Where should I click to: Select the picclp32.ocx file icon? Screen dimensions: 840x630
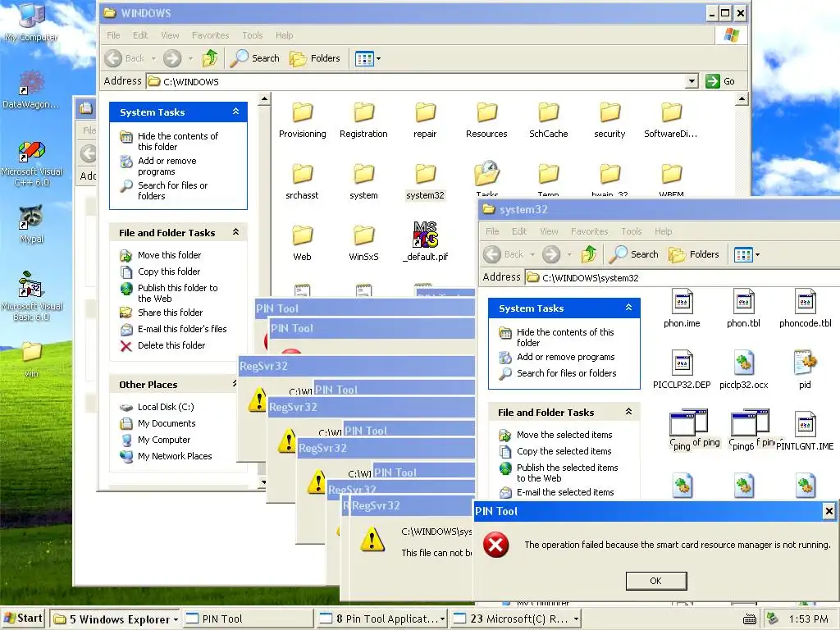743,363
